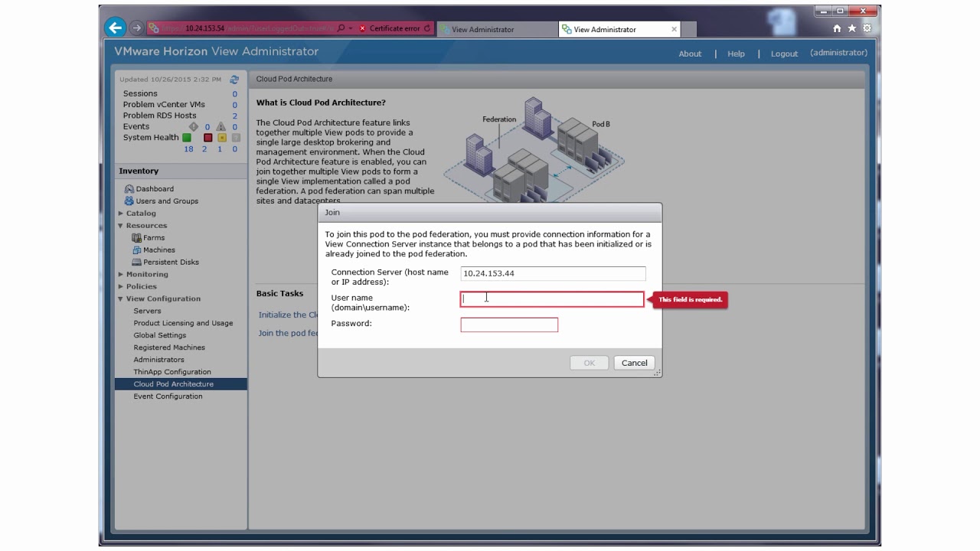Open a new browser tab
The image size is (980, 551).
689,29
